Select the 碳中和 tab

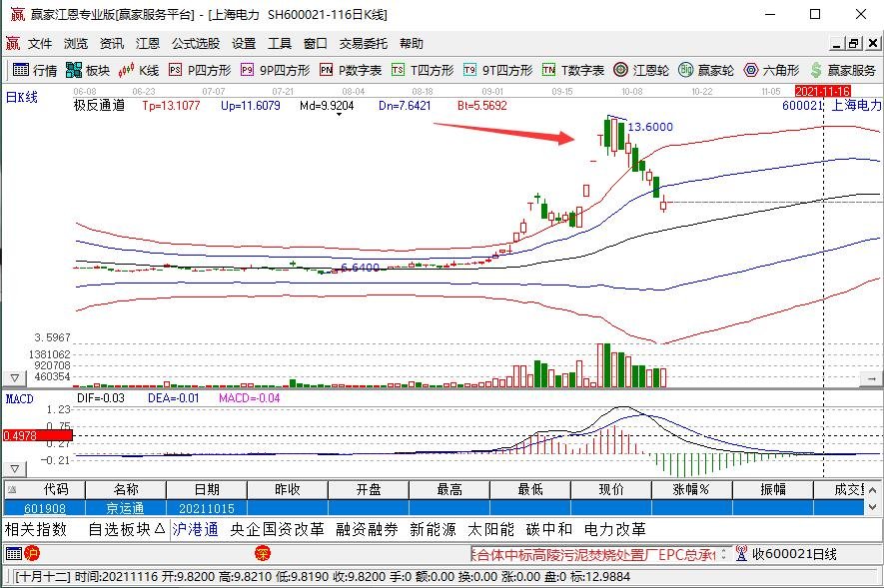[549, 529]
